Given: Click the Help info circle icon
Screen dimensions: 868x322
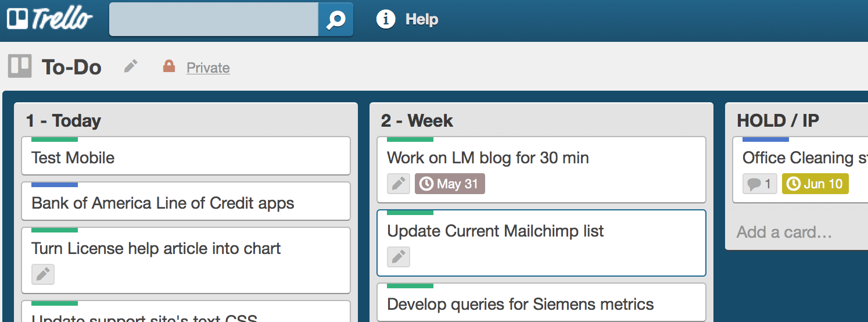Looking at the screenshot, I should coord(386,19).
